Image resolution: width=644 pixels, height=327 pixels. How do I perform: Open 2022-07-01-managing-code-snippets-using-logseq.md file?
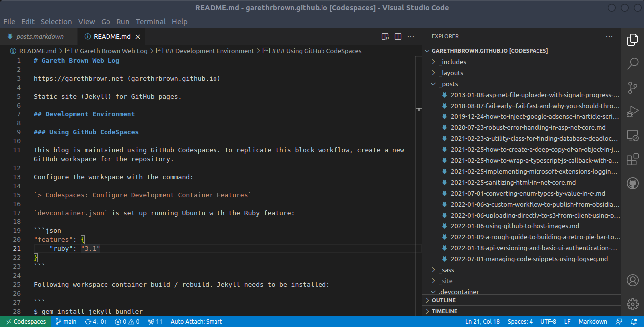tap(521, 259)
